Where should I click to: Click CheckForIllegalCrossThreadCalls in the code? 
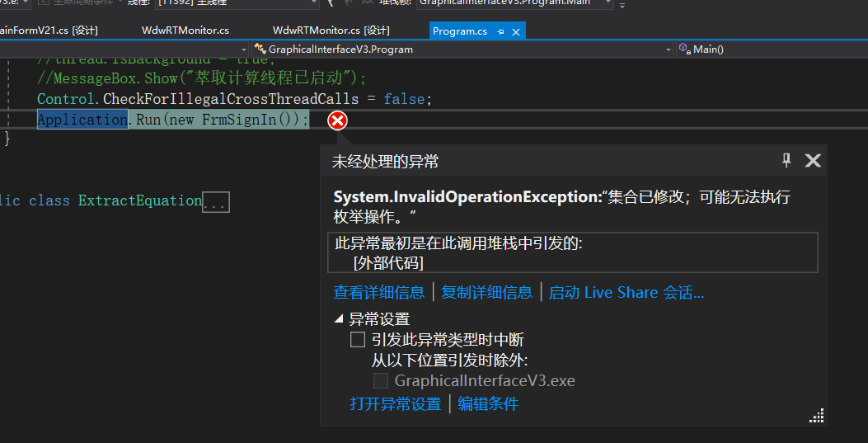pyautogui.click(x=231, y=99)
